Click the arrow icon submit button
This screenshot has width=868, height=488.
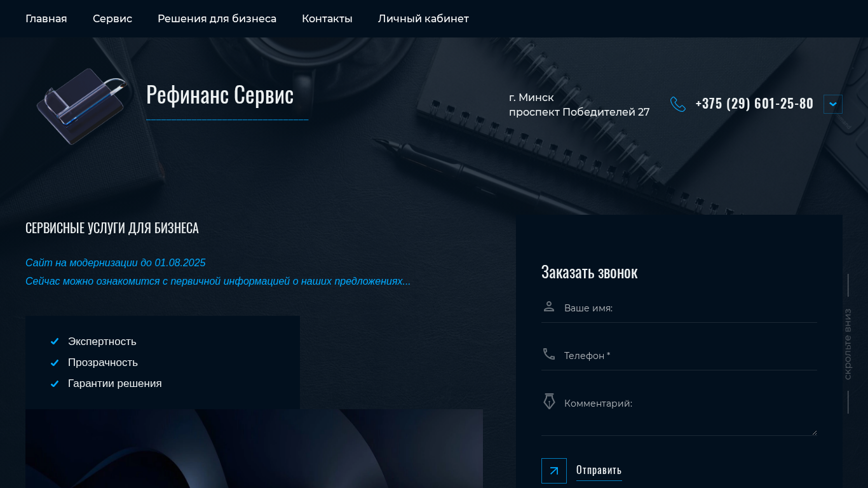tap(554, 471)
